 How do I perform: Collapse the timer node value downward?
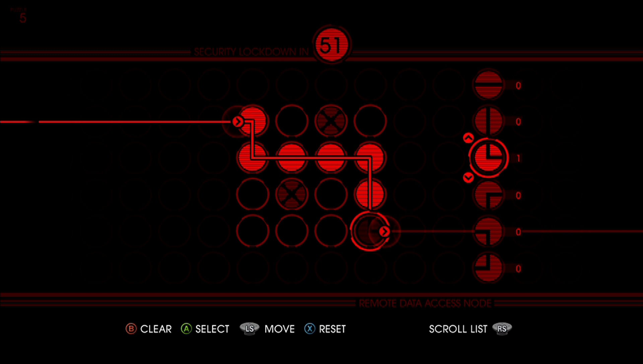467,177
